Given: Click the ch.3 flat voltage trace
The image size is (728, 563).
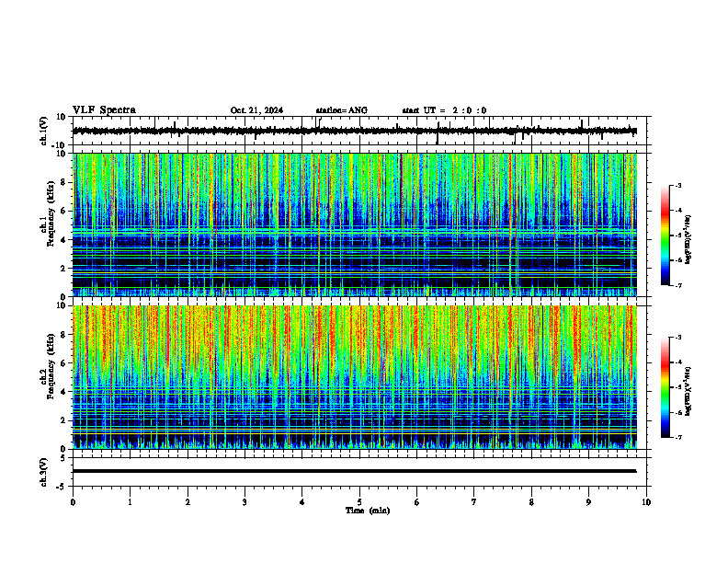Looking at the screenshot, I should pyautogui.click(x=355, y=471).
